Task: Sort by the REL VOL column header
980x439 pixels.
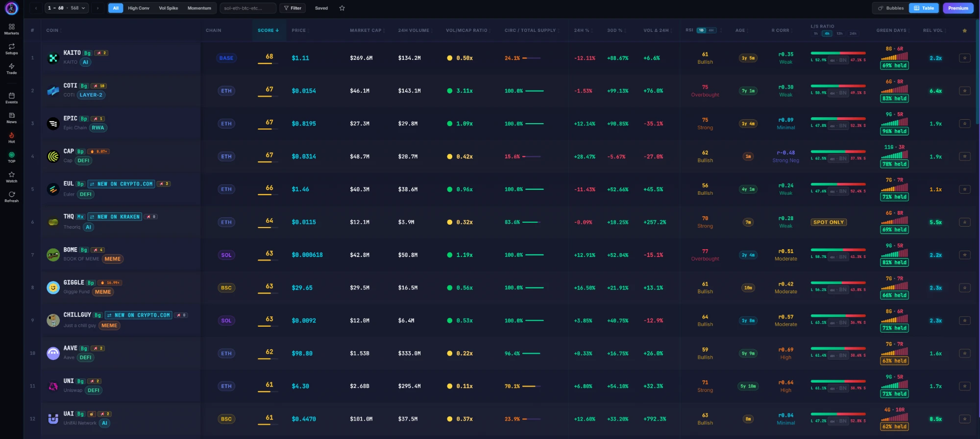Action: tap(933, 30)
